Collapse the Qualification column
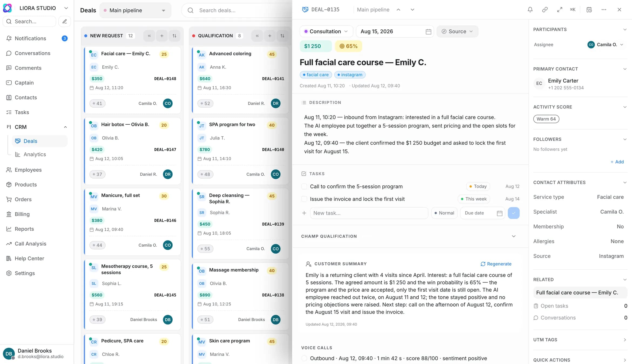 [257, 36]
